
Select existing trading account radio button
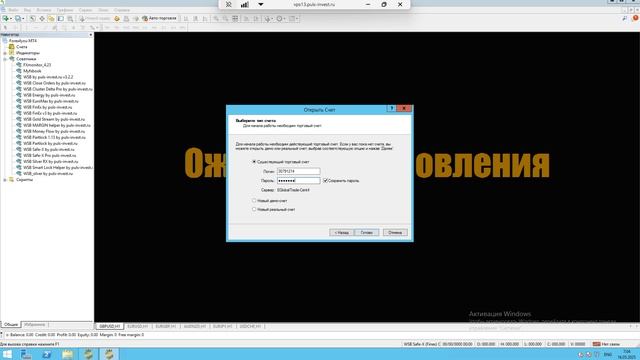(254, 162)
